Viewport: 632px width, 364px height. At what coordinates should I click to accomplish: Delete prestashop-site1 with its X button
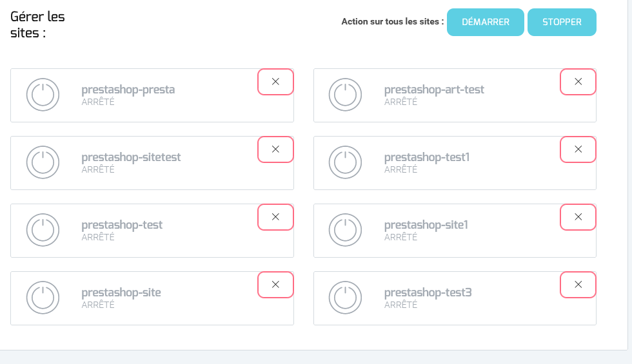coord(578,217)
